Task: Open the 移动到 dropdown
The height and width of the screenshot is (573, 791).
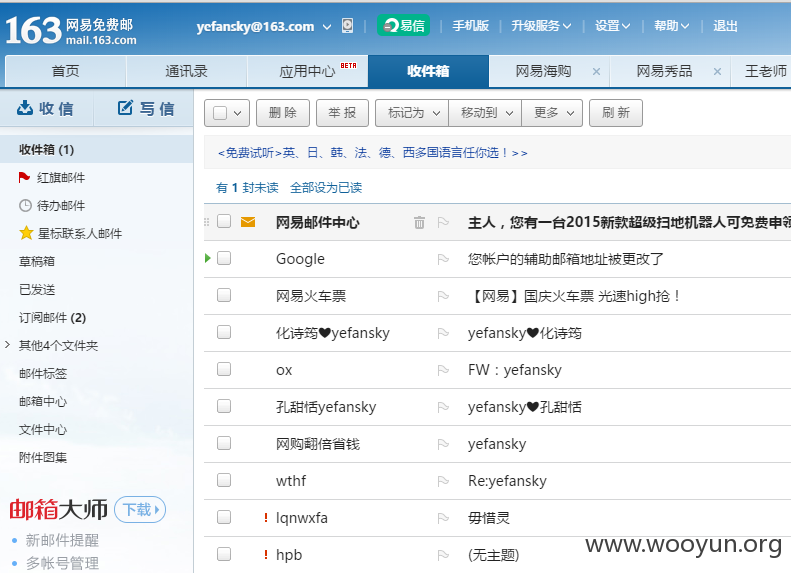Action: click(485, 113)
